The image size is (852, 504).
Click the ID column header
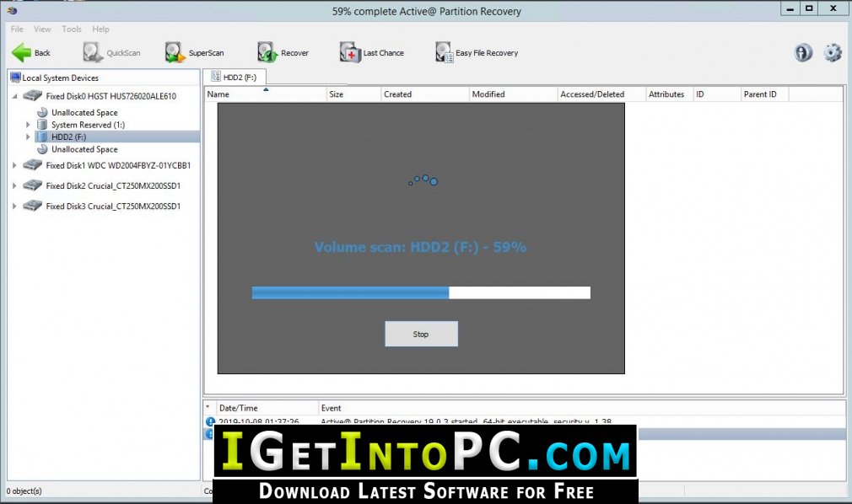tap(717, 94)
